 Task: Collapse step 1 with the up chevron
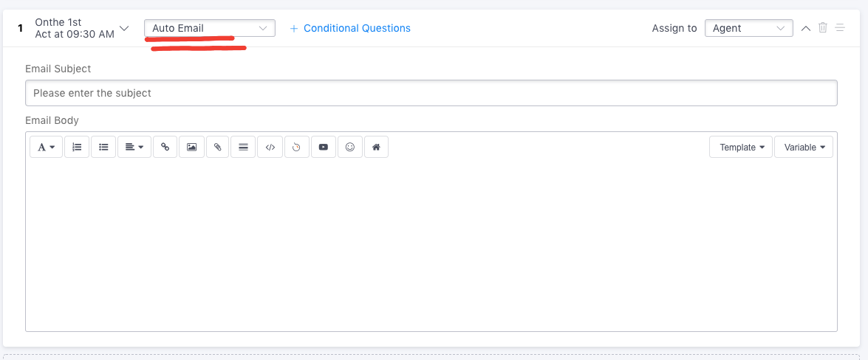coord(806,28)
